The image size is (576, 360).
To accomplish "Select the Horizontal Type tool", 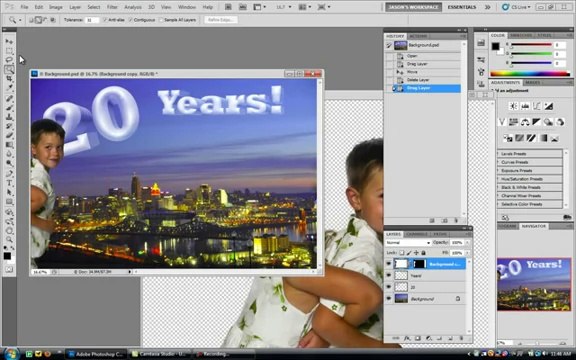I will [9, 183].
